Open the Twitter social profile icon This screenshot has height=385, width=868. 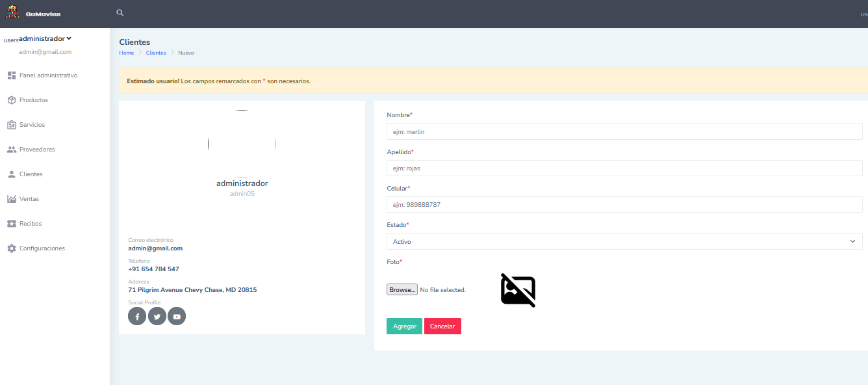point(157,316)
